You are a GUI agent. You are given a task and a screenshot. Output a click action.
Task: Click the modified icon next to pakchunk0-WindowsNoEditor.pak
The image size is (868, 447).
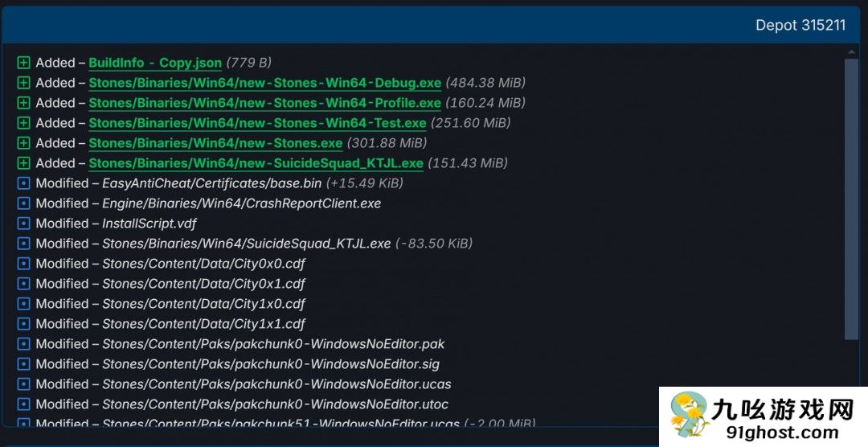click(23, 344)
